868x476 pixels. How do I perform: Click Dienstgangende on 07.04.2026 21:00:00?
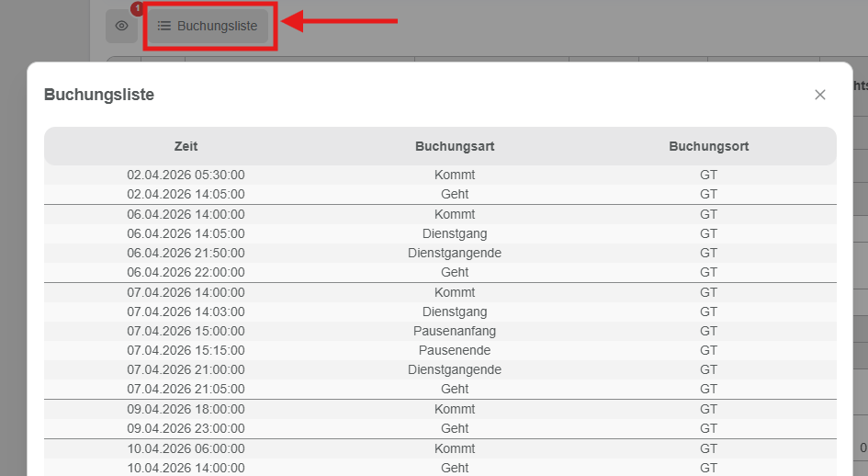point(440,369)
